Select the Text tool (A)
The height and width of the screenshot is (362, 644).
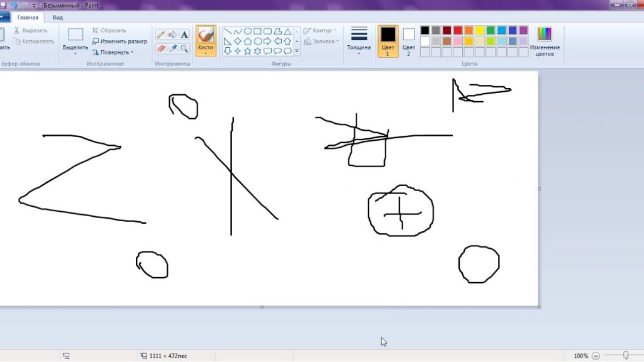(x=184, y=35)
